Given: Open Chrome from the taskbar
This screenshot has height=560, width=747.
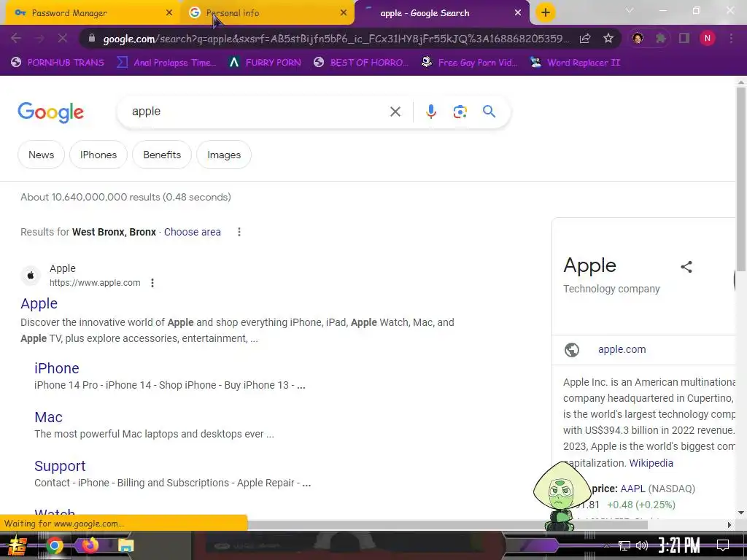Looking at the screenshot, I should coord(54,545).
